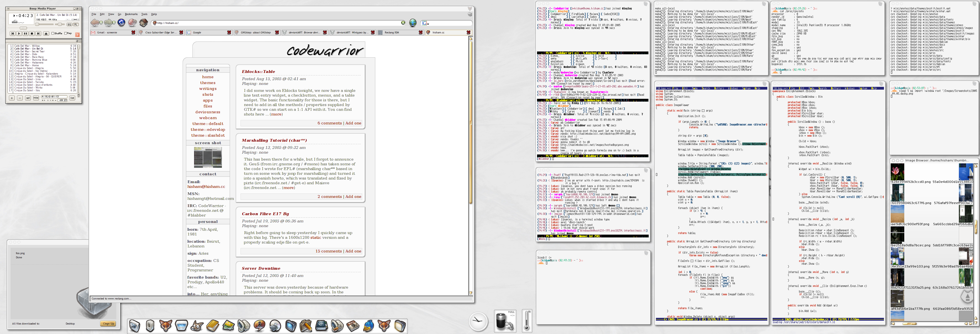The height and width of the screenshot is (334, 980).
Task: Pause playback in Beep Media Player
Action: (x=26, y=33)
